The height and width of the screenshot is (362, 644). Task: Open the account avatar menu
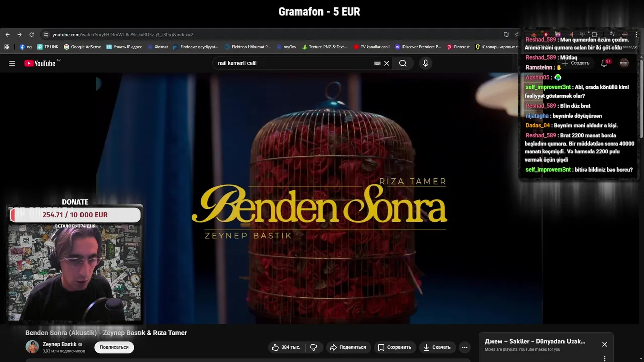(x=624, y=63)
